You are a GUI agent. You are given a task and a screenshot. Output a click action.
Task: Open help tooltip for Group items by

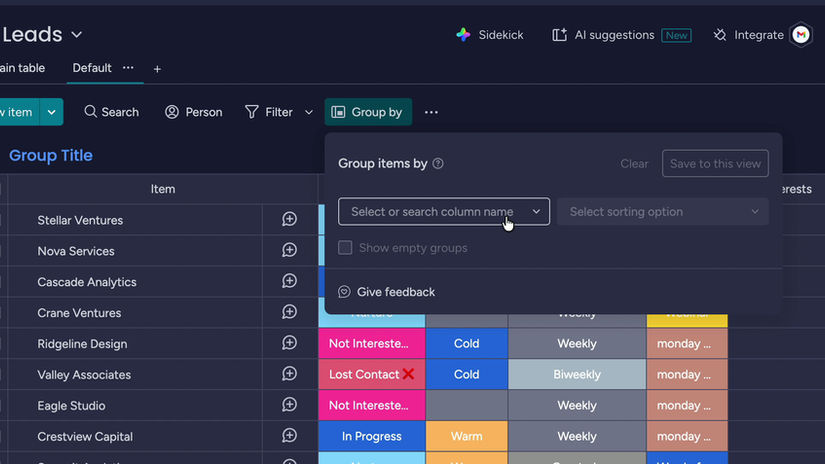tap(438, 164)
